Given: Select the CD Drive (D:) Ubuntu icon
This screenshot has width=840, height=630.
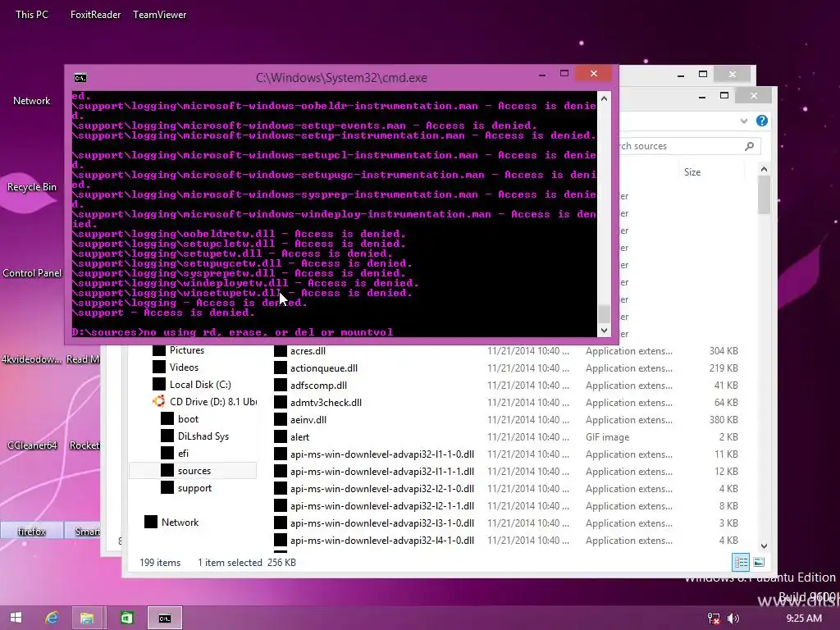Looking at the screenshot, I should [x=158, y=401].
